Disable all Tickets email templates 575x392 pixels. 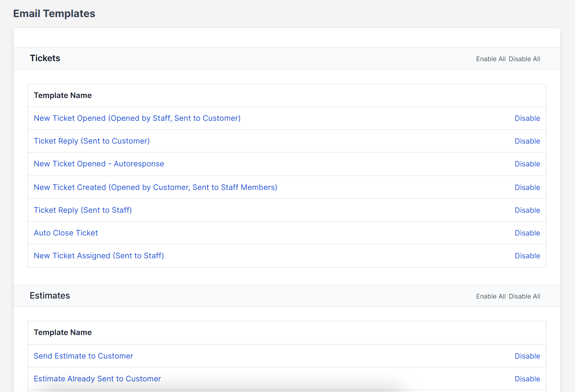(524, 59)
